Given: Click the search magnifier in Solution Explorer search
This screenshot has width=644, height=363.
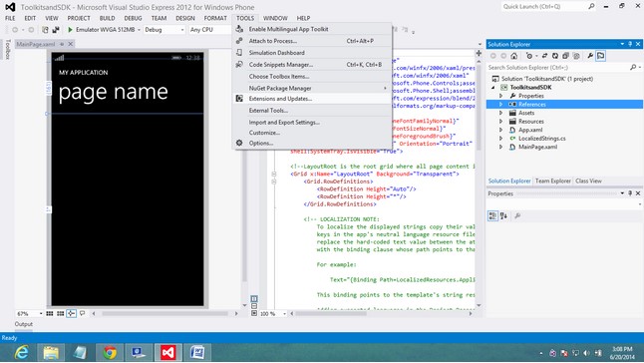Looking at the screenshot, I should point(633,67).
